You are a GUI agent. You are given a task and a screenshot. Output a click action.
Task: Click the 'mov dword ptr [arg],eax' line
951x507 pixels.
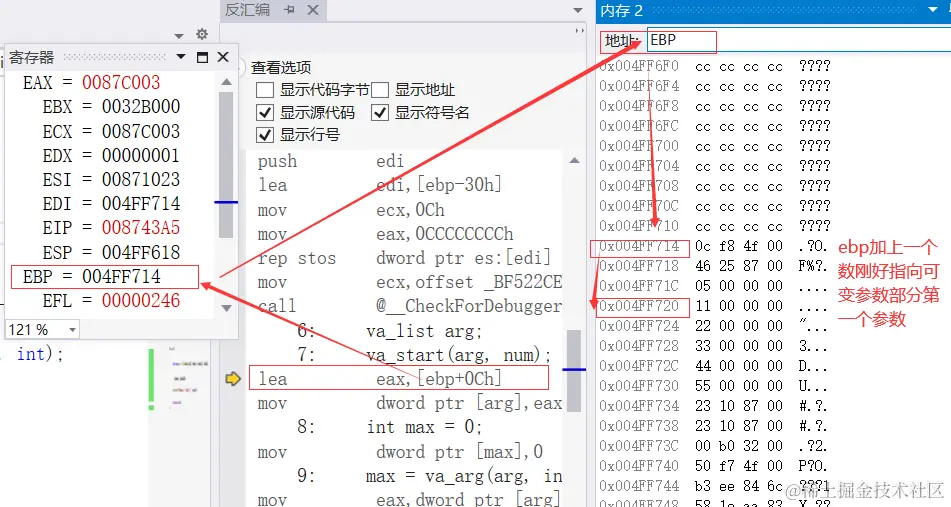click(x=409, y=403)
